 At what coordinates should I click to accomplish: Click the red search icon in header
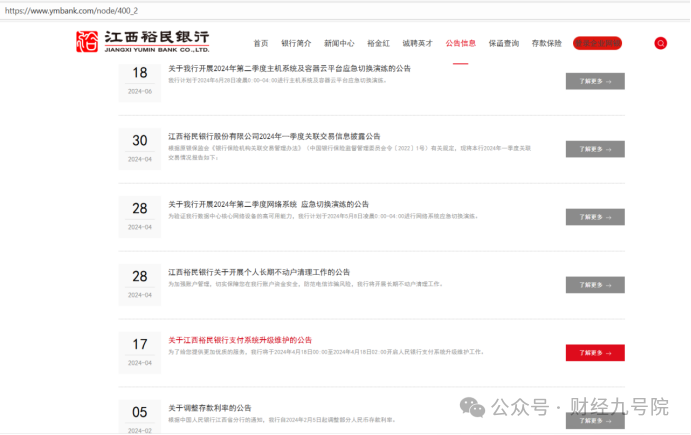click(660, 43)
